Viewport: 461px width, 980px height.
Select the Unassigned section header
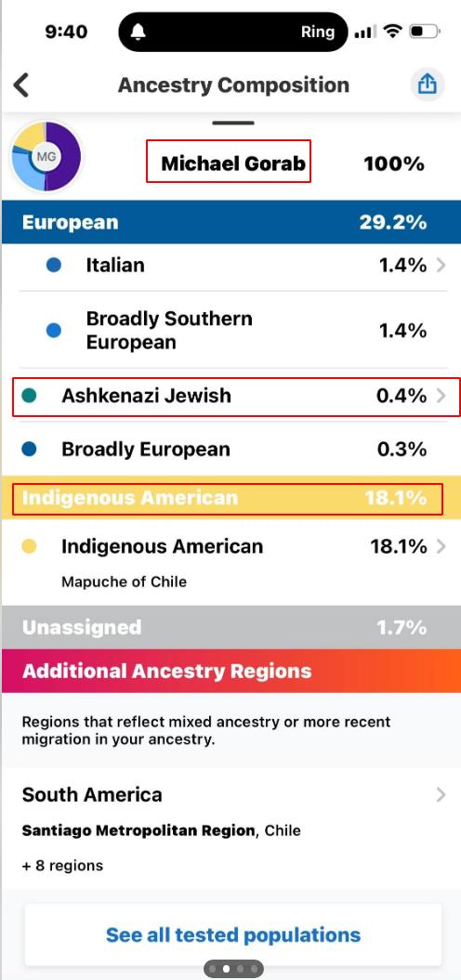(230, 627)
